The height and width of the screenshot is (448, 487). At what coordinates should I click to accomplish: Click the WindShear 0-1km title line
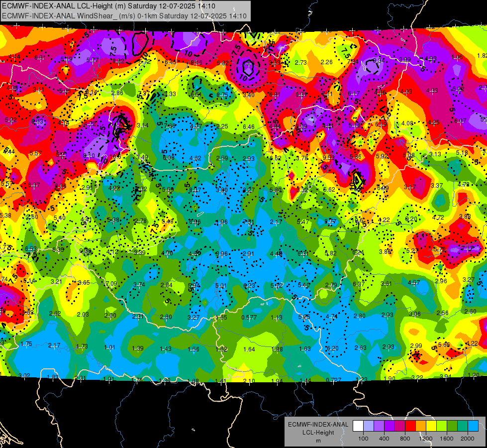click(124, 16)
